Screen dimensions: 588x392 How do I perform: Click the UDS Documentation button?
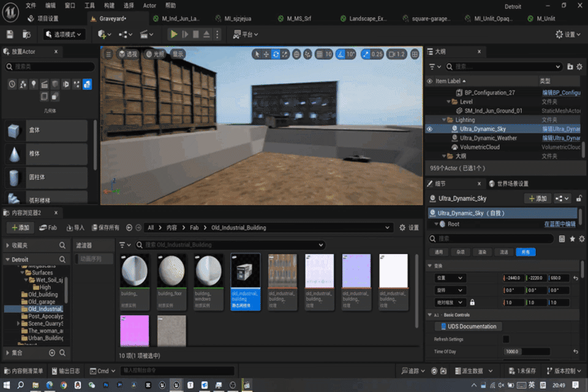pyautogui.click(x=469, y=326)
